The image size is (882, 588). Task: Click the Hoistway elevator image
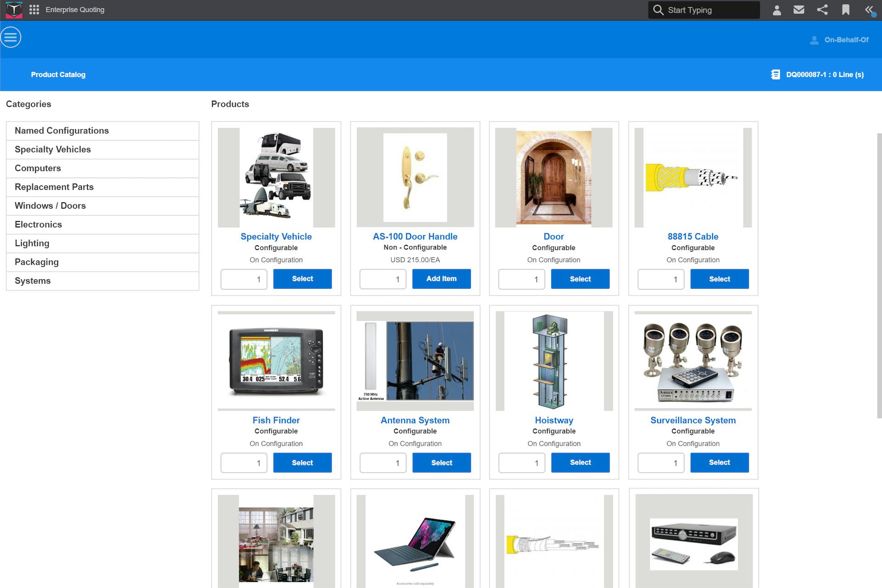[554, 361]
